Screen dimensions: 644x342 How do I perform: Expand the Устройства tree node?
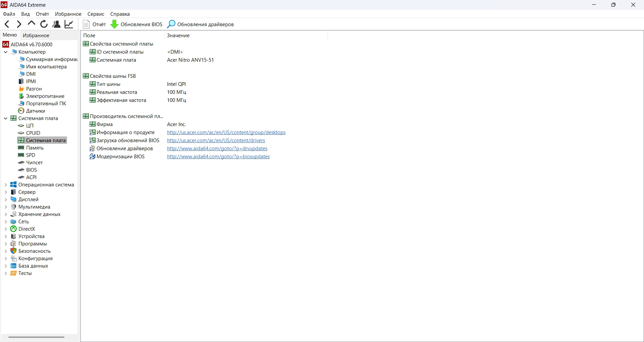[6, 236]
